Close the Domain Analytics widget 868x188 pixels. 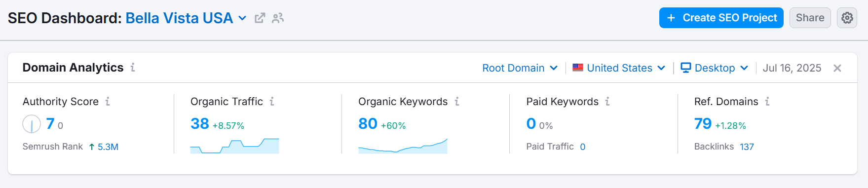837,68
